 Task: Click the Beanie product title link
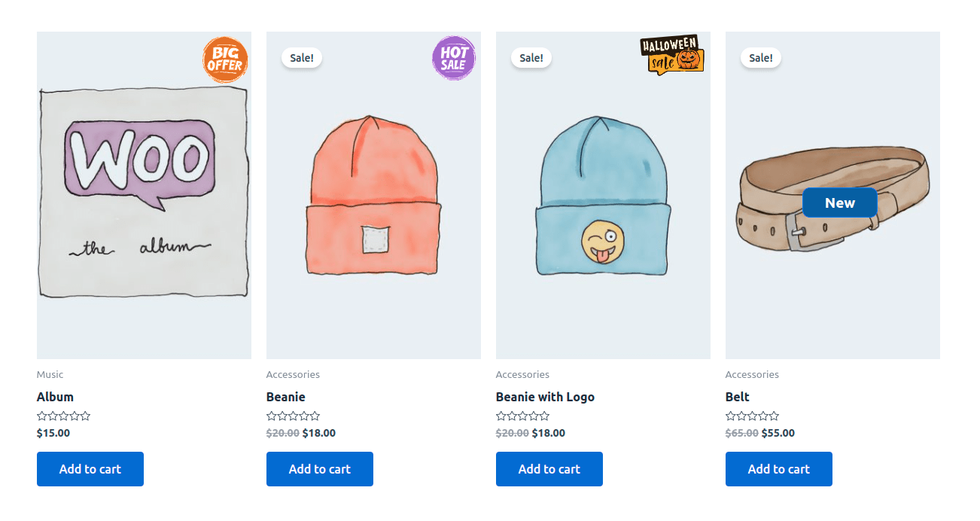point(285,397)
